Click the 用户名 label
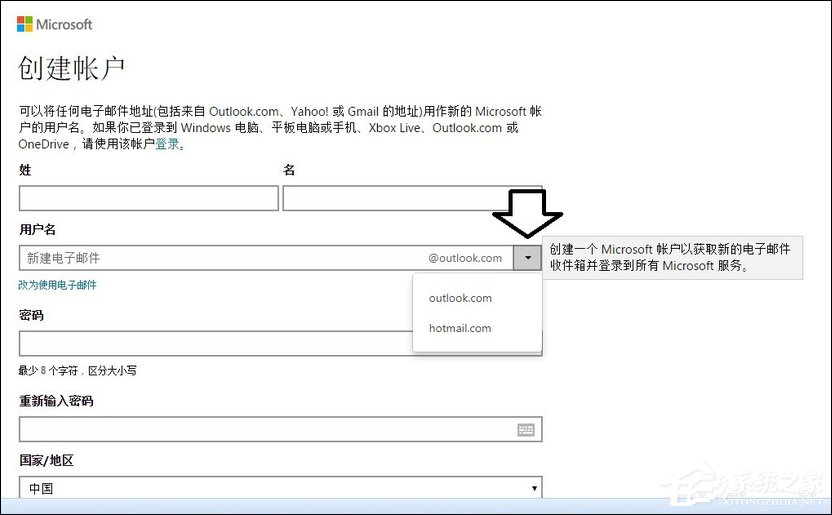832x515 pixels. coord(37,230)
